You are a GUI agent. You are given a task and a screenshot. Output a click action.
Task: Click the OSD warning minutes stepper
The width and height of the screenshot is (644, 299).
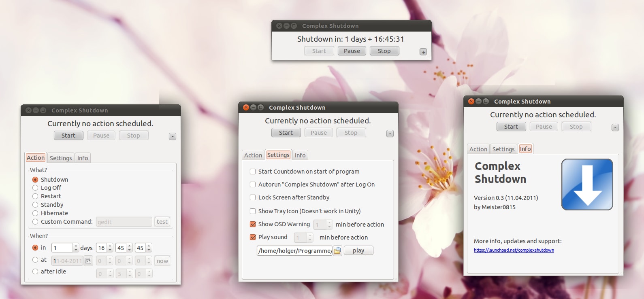[x=323, y=225]
